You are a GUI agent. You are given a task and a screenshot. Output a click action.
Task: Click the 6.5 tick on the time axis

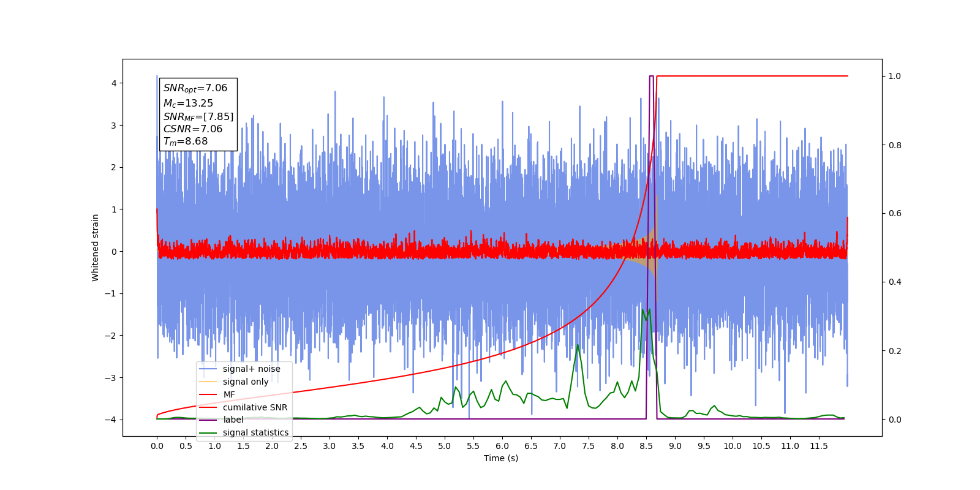[531, 446]
